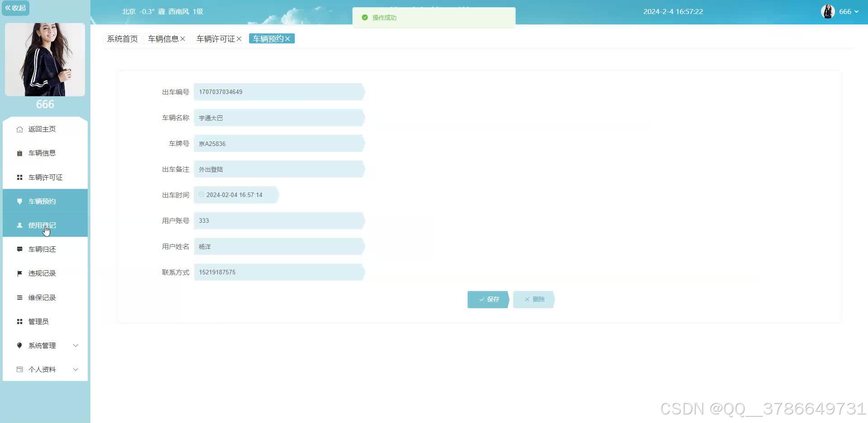Click the grid icon beside 管理员
This screenshot has height=423, width=868.
[x=19, y=321]
